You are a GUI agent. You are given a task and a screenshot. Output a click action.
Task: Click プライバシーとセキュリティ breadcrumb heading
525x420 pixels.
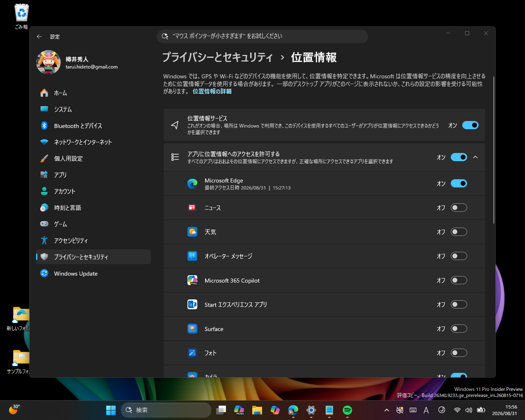pos(218,57)
